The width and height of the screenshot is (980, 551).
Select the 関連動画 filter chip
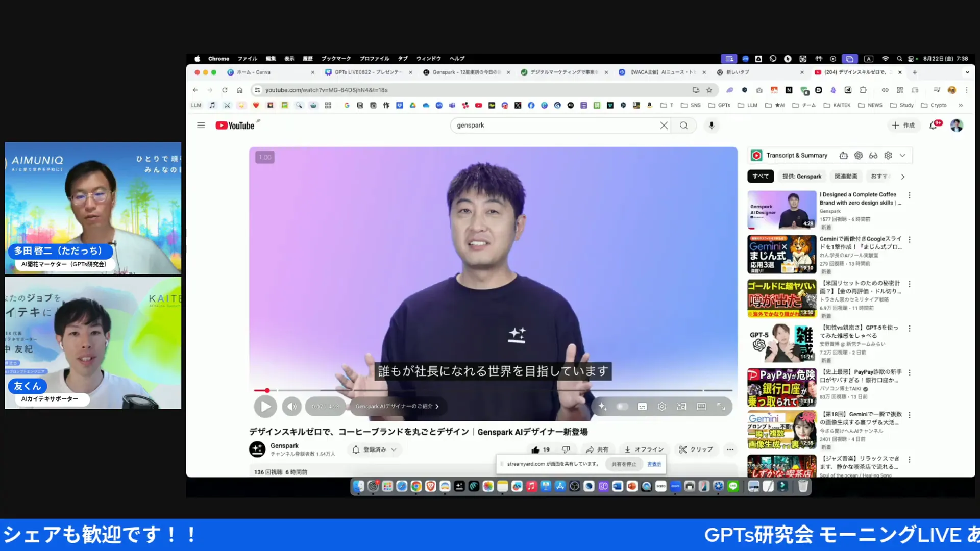pyautogui.click(x=846, y=177)
